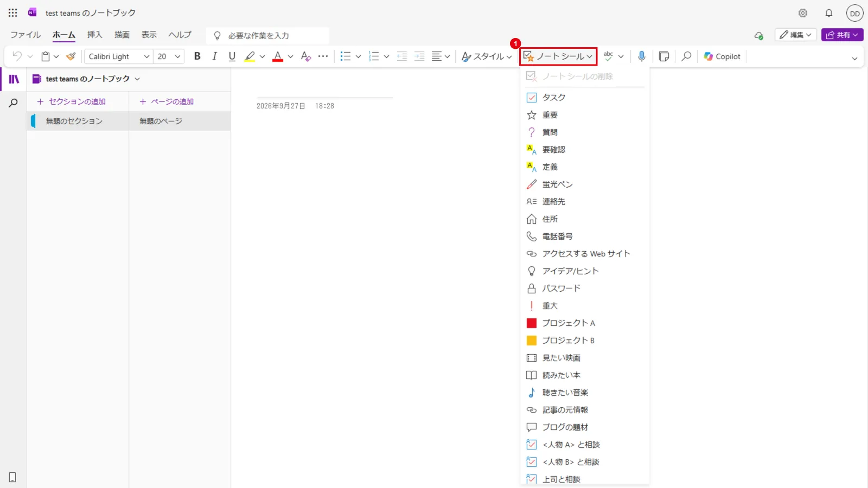Insert a bulleted list

tap(346, 56)
